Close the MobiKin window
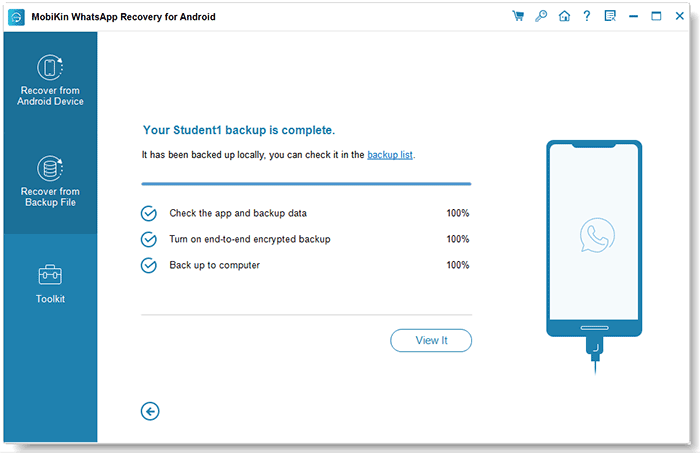The image size is (700, 453). (x=679, y=16)
